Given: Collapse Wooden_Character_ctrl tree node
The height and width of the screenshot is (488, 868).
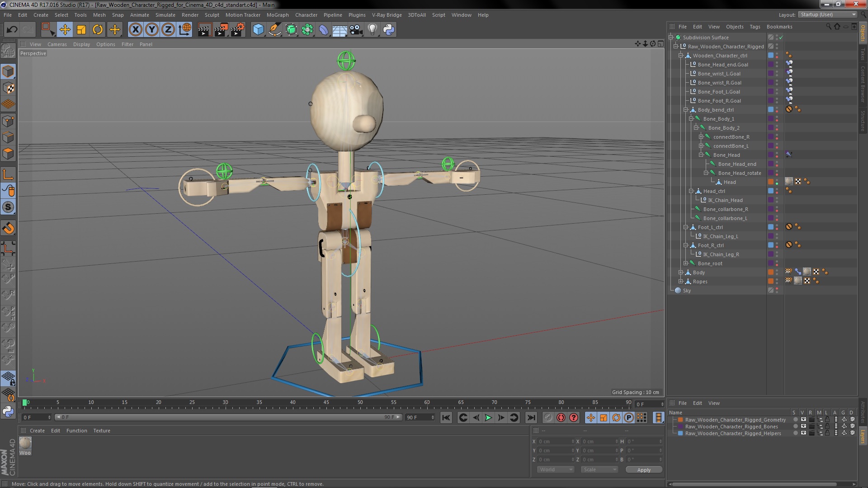Looking at the screenshot, I should coord(680,56).
